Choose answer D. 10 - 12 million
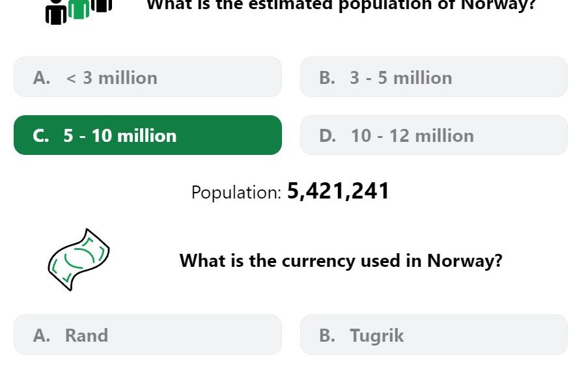The width and height of the screenshot is (588, 371). (x=434, y=135)
